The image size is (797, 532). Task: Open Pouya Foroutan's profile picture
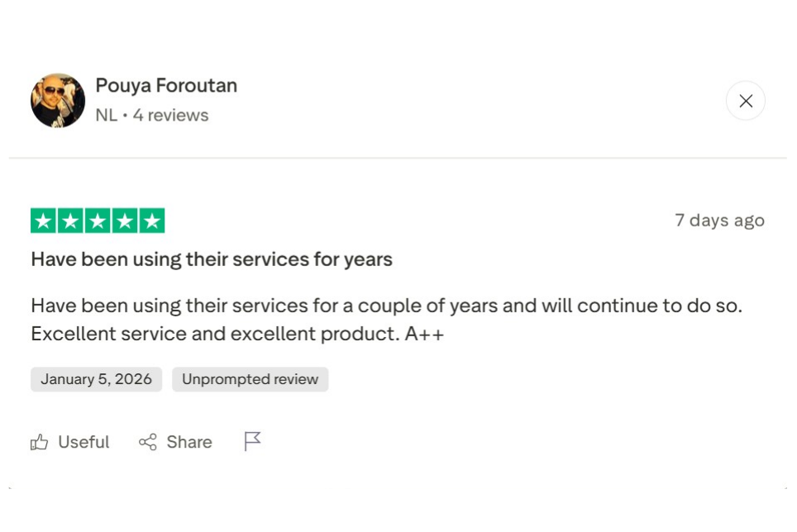click(58, 101)
